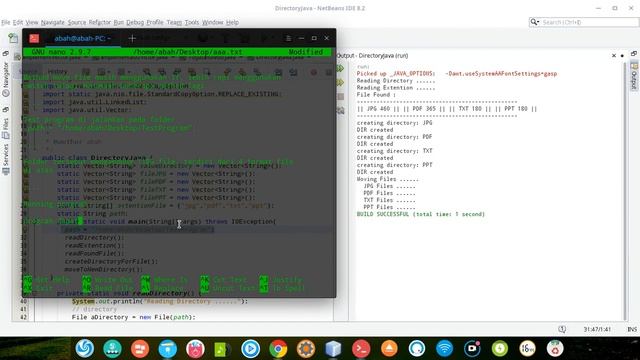Open Google Chrome from the dock
640x360 pixels.
[x=278, y=349]
